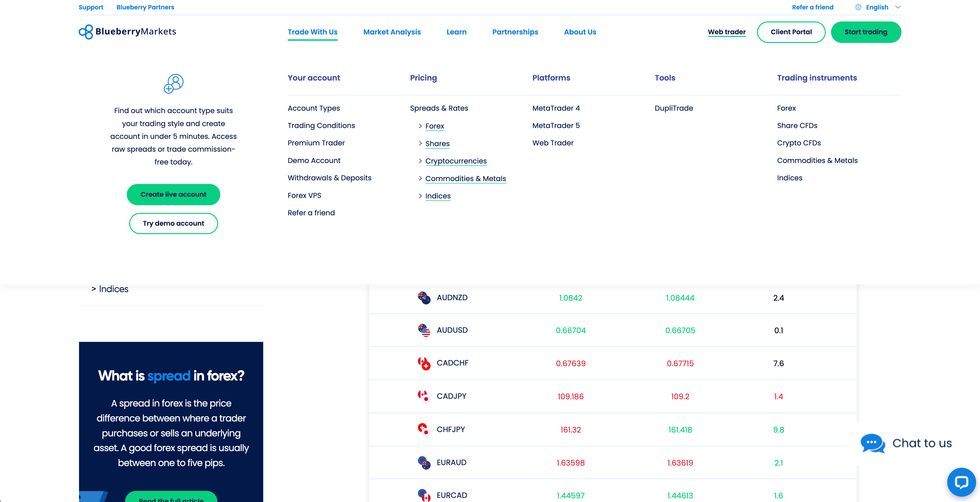Open Crypto CFDs instruments page

coord(799,143)
